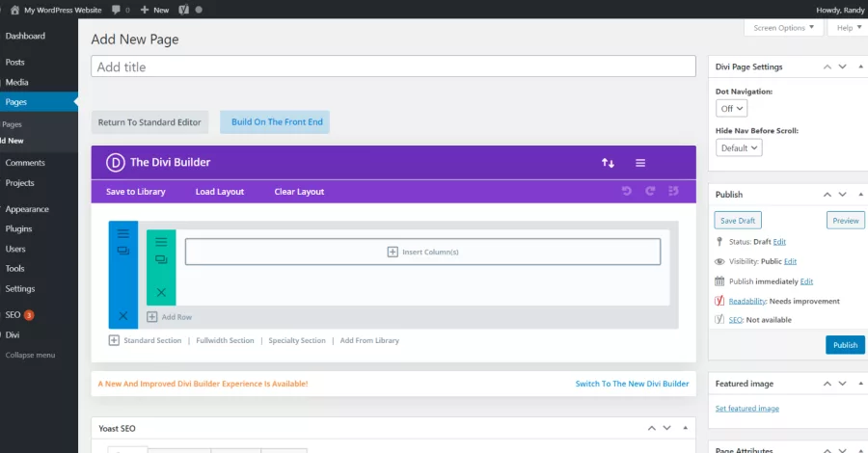868x453 pixels.
Task: Click Load Layout
Action: pos(220,192)
